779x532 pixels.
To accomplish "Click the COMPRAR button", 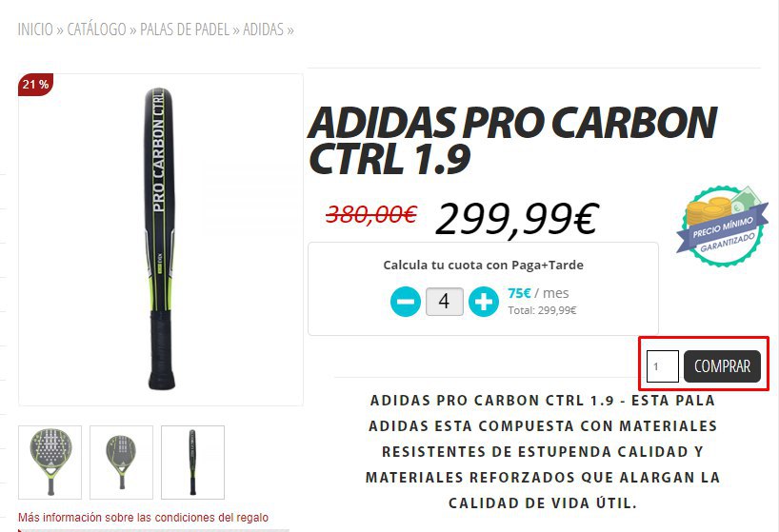I will coord(722,366).
